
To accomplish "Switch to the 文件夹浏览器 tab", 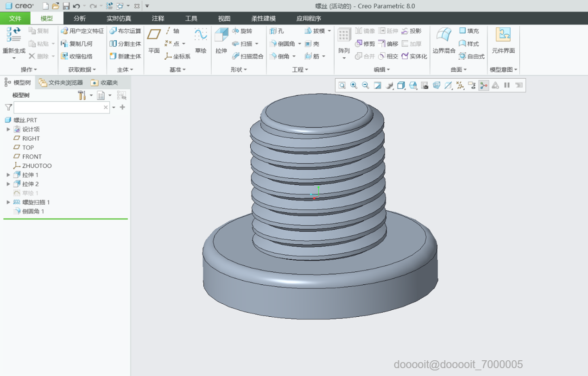I will pos(61,82).
